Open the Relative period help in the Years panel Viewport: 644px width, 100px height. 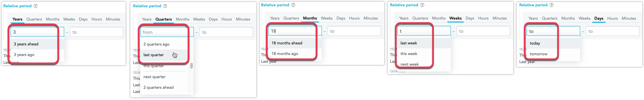click(35, 6)
